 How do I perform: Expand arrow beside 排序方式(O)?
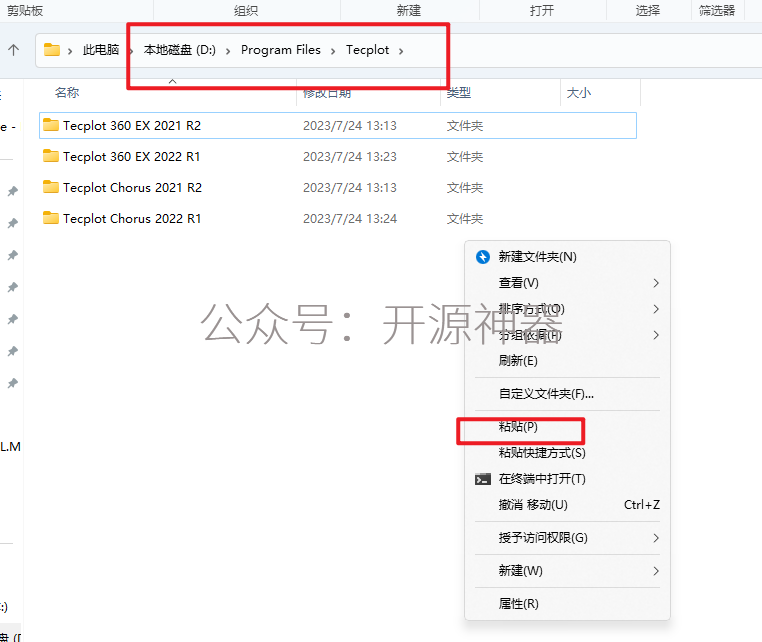[x=656, y=309]
